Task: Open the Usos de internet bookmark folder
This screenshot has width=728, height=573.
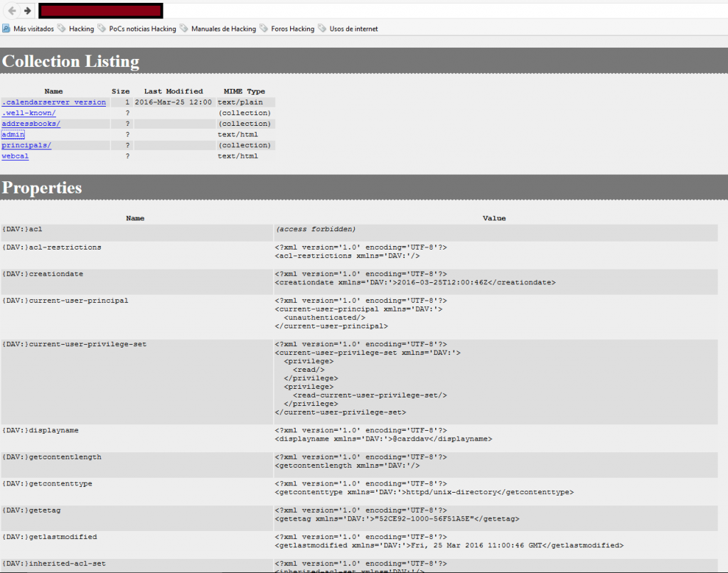Action: coord(352,29)
